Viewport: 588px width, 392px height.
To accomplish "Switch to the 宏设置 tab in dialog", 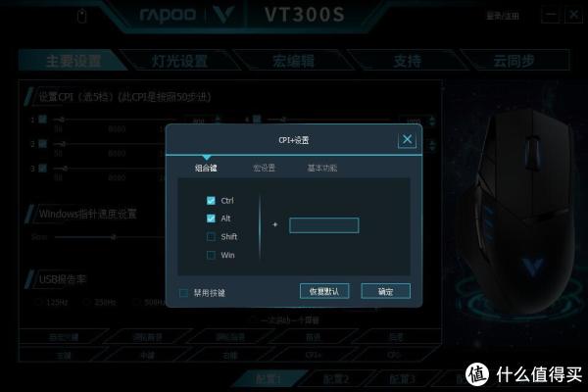I will point(264,168).
